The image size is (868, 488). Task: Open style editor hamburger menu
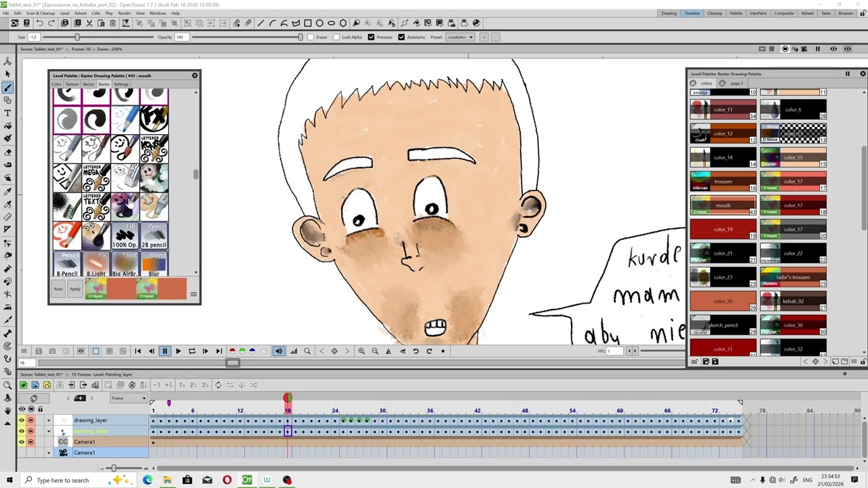click(193, 294)
